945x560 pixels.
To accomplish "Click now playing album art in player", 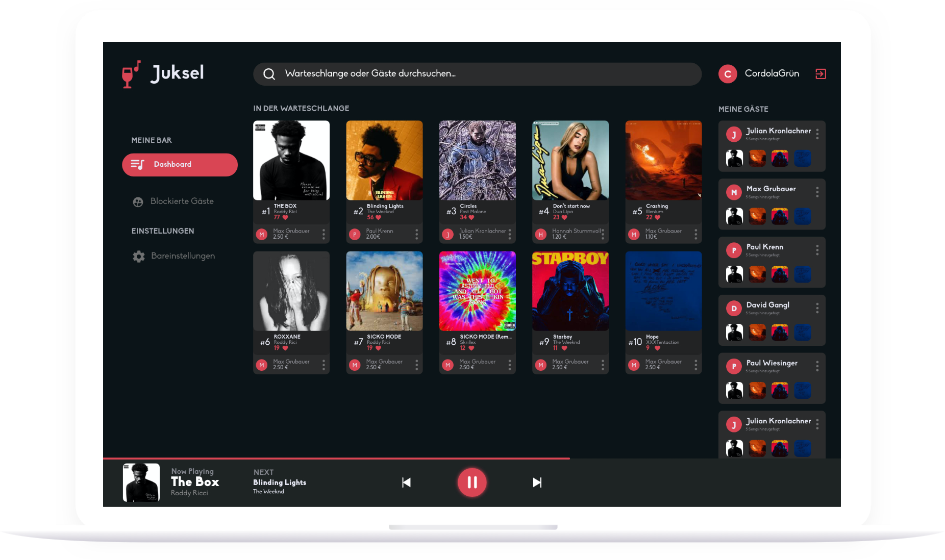I will pyautogui.click(x=141, y=482).
